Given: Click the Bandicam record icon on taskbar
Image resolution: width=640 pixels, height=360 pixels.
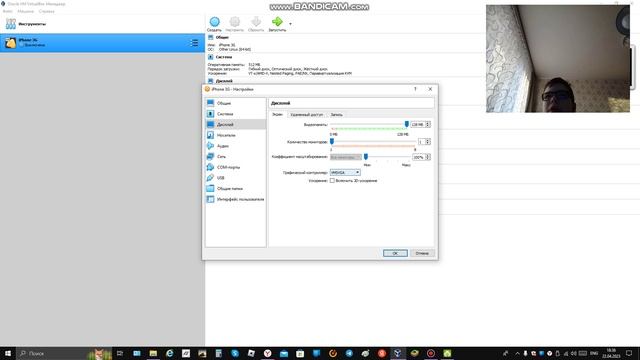Looking at the screenshot, I should pos(431,353).
